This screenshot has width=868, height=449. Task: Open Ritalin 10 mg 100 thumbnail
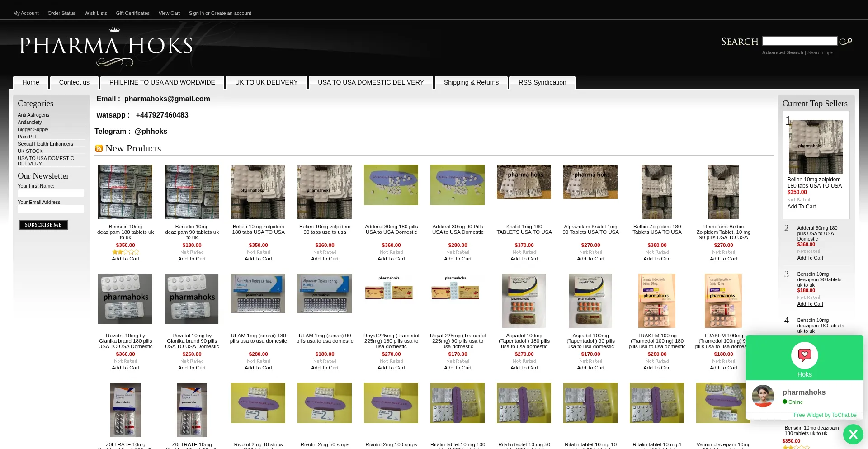point(458,403)
